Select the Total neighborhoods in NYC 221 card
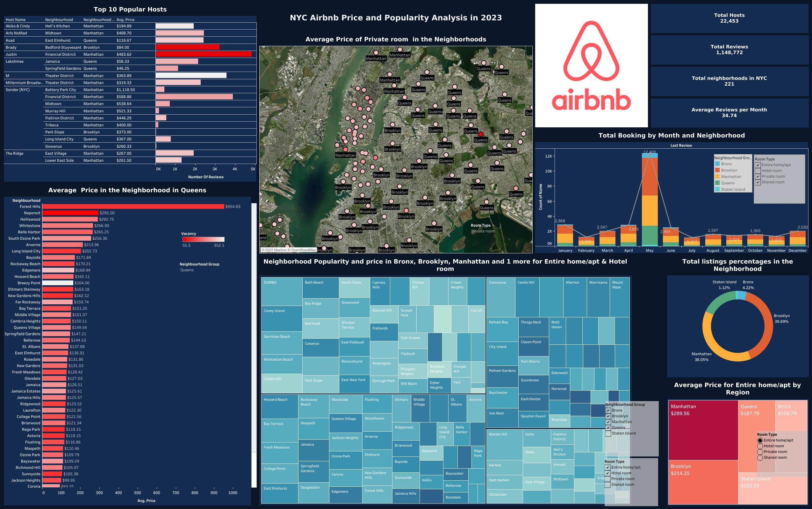 click(729, 81)
